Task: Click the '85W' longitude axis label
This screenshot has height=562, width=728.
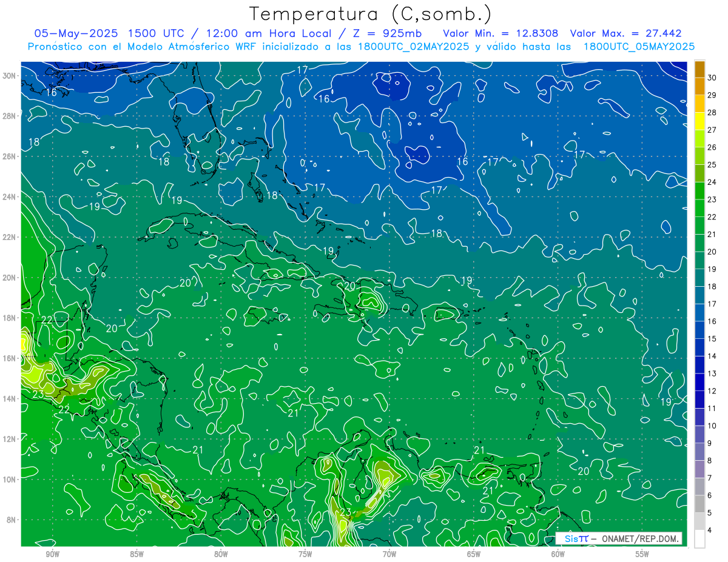Action: coord(136,554)
